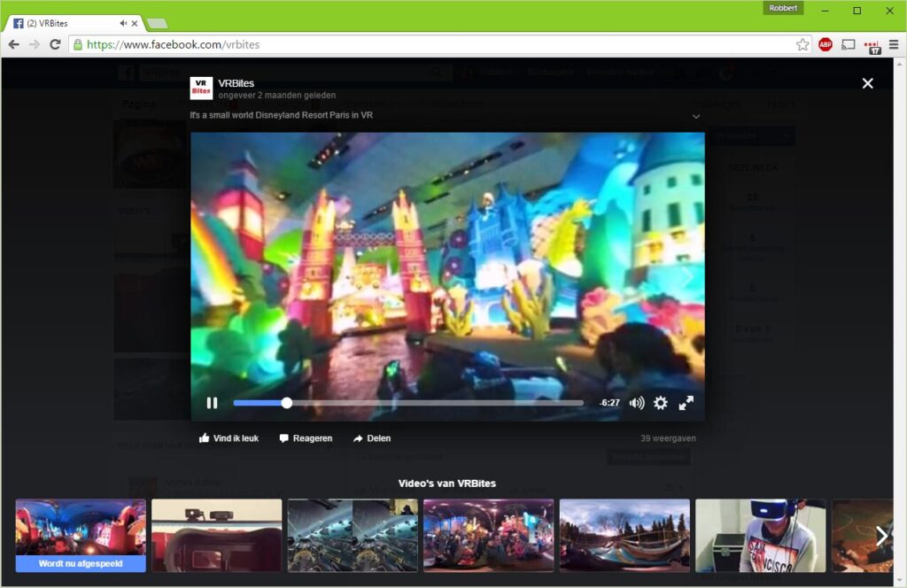Click the next video arrow on player
This screenshot has width=907, height=588.
[x=687, y=277]
